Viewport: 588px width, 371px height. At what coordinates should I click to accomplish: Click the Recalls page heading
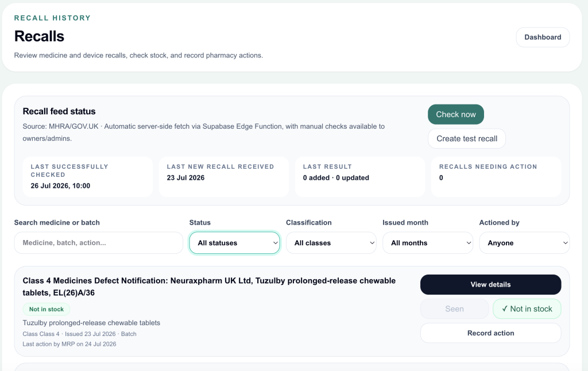pos(39,36)
